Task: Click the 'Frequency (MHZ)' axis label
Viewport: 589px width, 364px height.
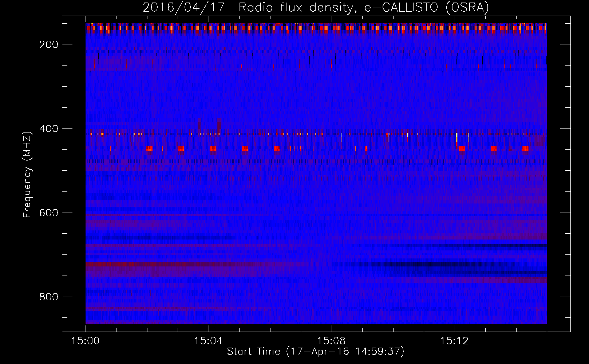Action: coord(27,174)
